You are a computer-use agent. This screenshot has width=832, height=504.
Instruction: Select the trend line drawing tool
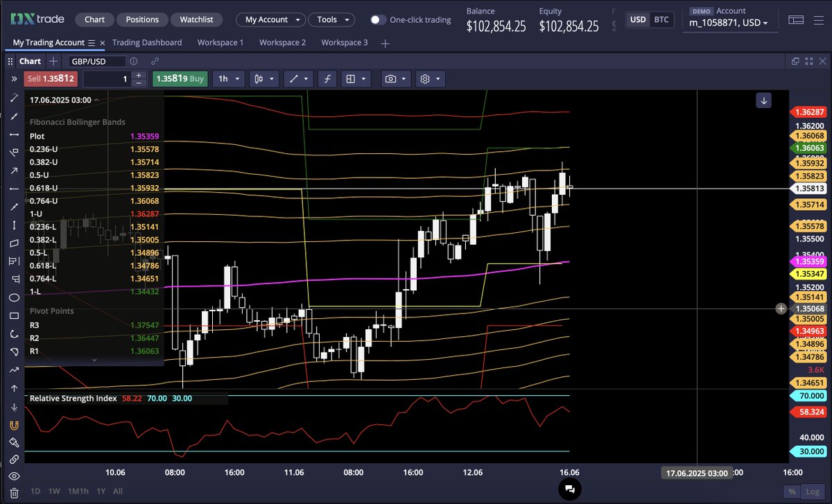(x=14, y=116)
